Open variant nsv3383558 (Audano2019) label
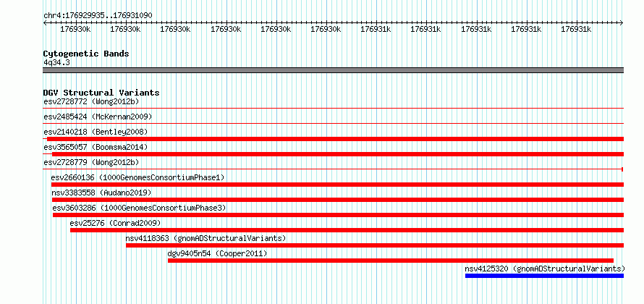Viewport: 644px width, 304px height. [101, 193]
